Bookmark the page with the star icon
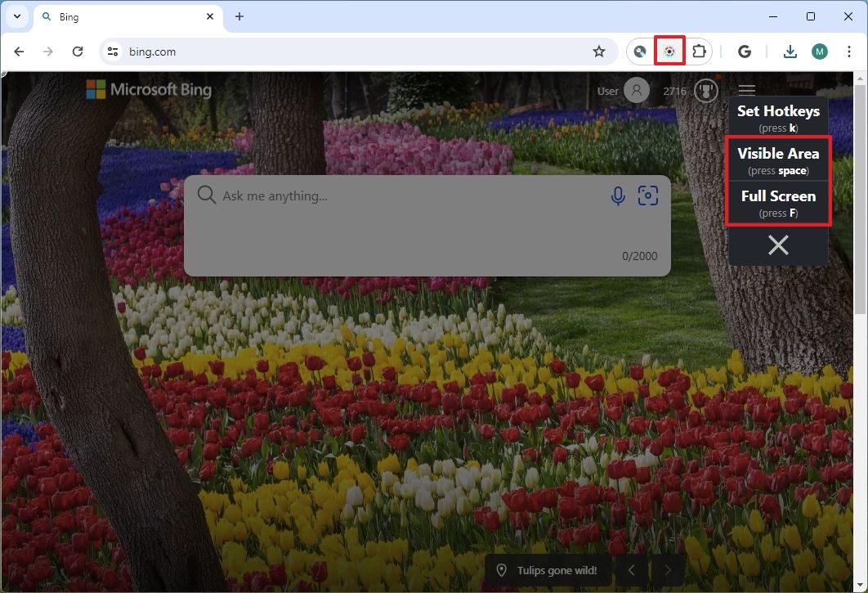Image resolution: width=868 pixels, height=593 pixels. point(599,51)
